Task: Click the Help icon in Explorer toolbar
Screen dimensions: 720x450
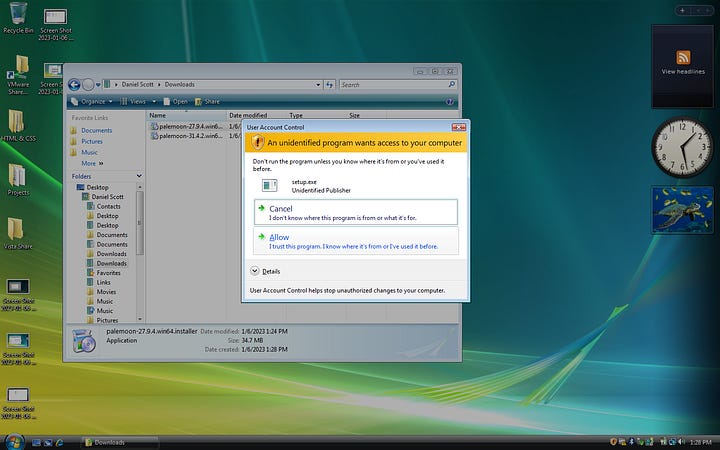Action: [x=450, y=101]
